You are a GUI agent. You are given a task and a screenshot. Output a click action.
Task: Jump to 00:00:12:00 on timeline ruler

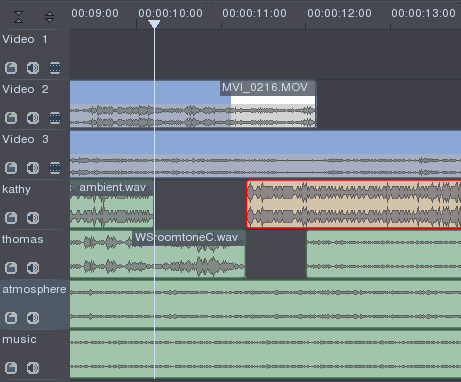coord(339,13)
